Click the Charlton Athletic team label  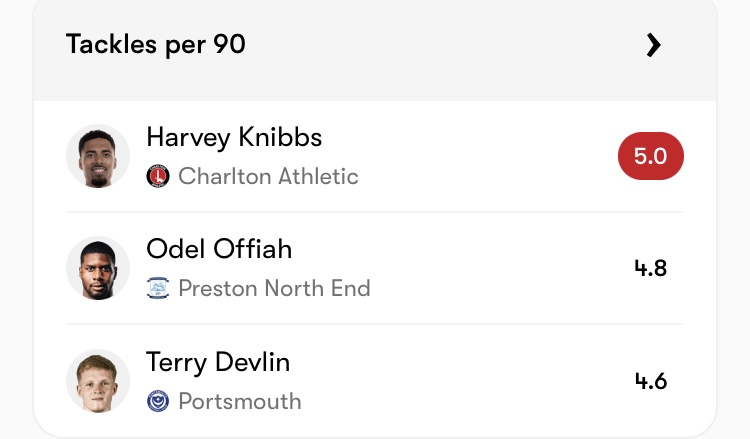268,177
